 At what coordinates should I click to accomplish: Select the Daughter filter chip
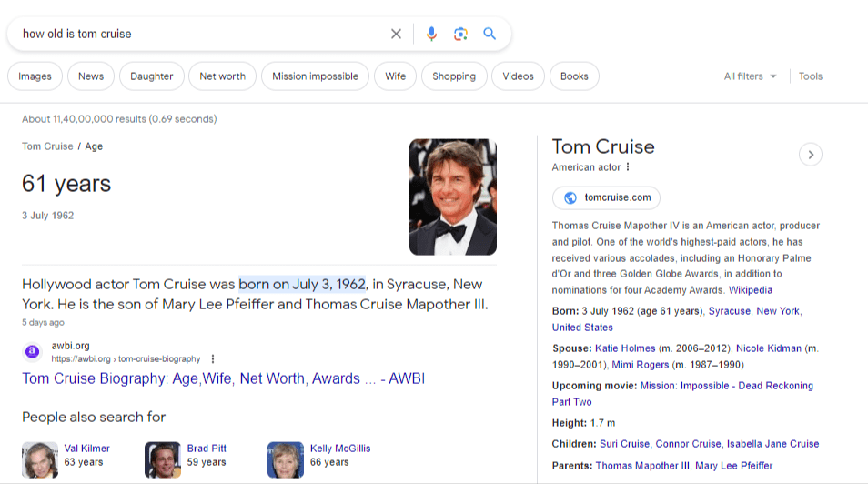pyautogui.click(x=152, y=76)
